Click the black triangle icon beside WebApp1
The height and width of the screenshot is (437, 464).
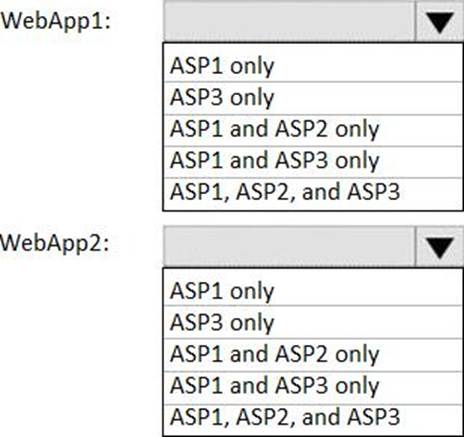pos(440,23)
